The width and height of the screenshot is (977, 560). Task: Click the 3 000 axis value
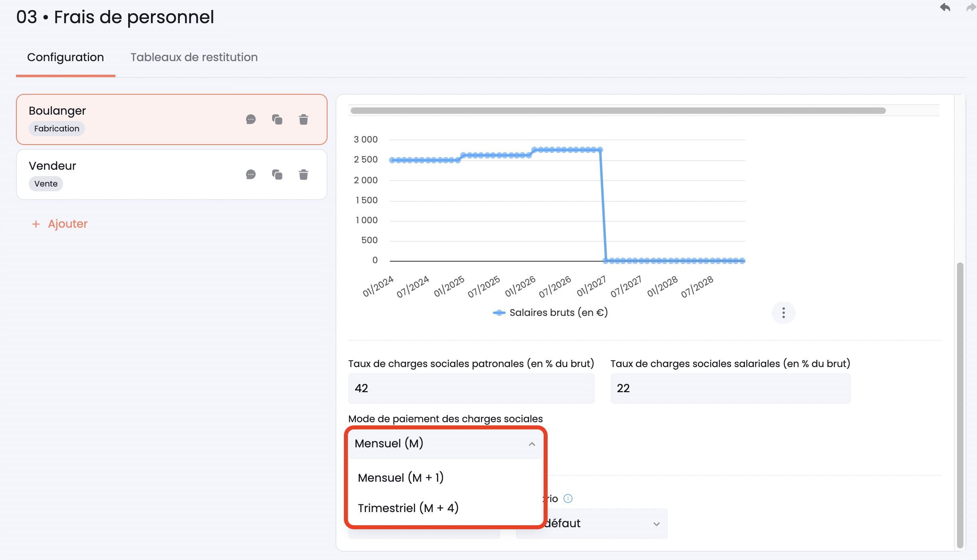[x=365, y=139]
